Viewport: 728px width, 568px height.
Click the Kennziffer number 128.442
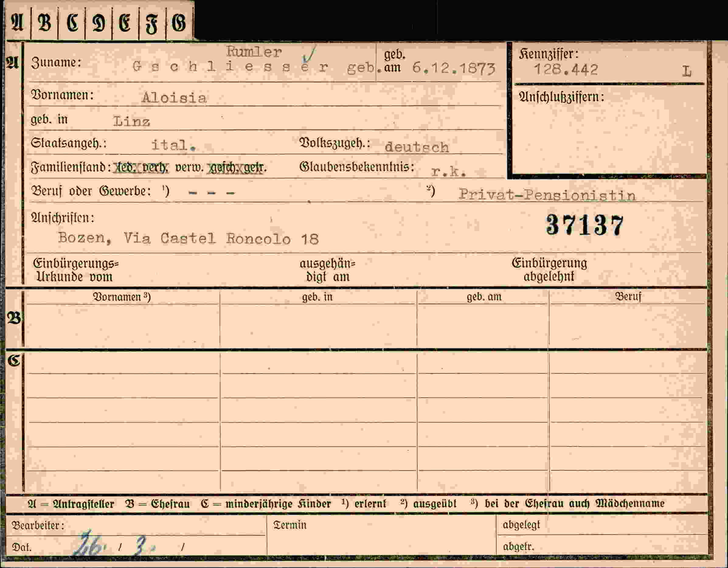[566, 70]
